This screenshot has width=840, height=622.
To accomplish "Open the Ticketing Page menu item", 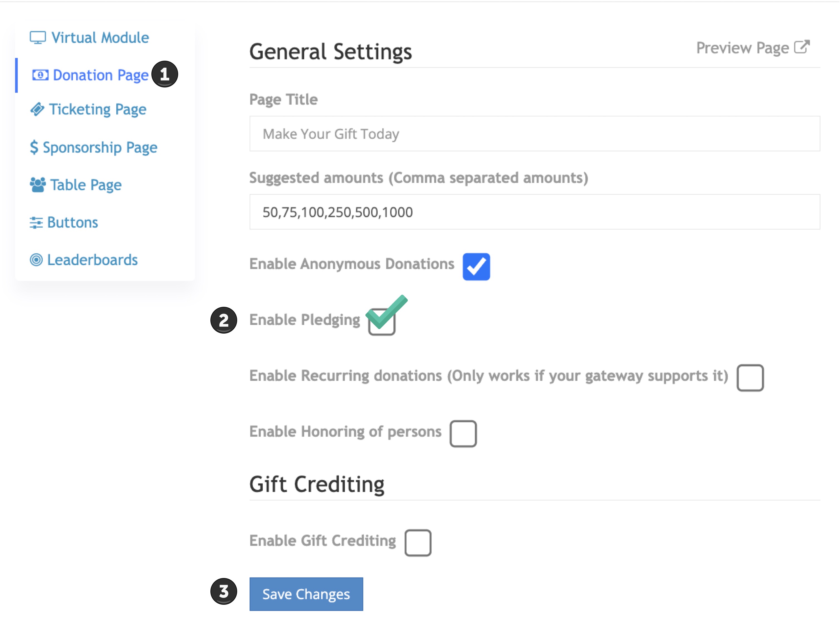I will click(89, 109).
